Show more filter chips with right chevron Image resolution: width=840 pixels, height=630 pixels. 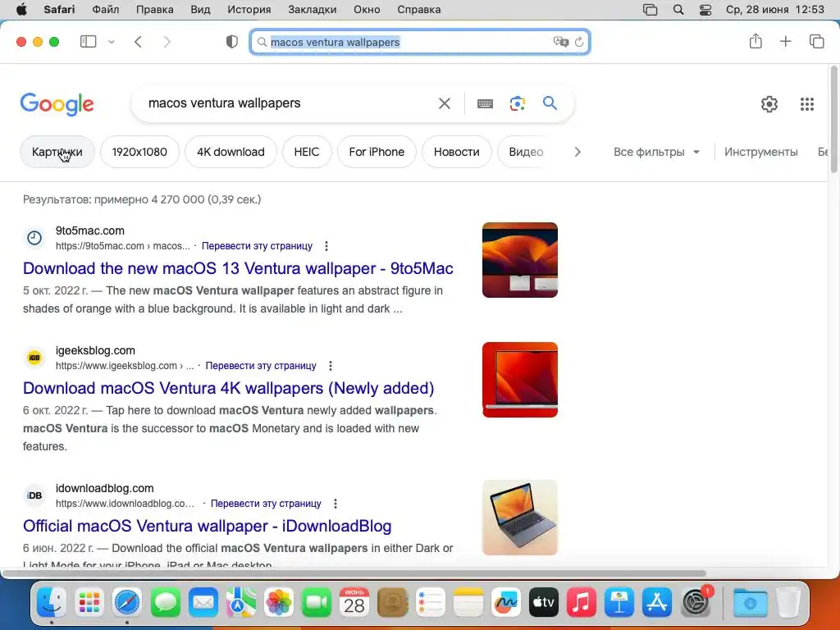click(x=577, y=152)
